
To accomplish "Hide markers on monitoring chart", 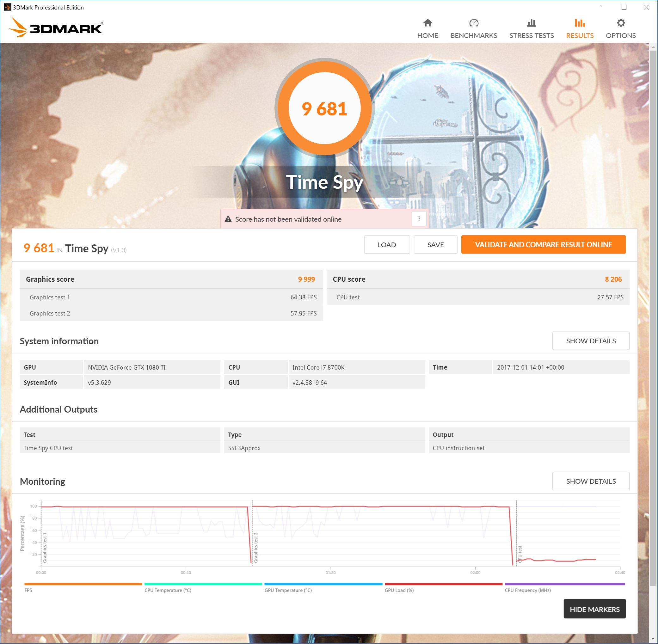I will tap(594, 609).
